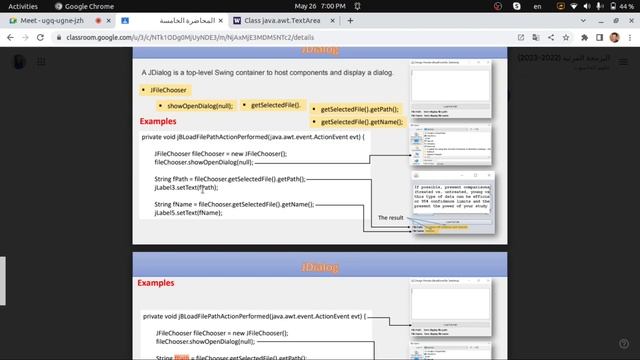Click the second slide's JDialog title header
The width and height of the screenshot is (640, 360).
[320, 267]
